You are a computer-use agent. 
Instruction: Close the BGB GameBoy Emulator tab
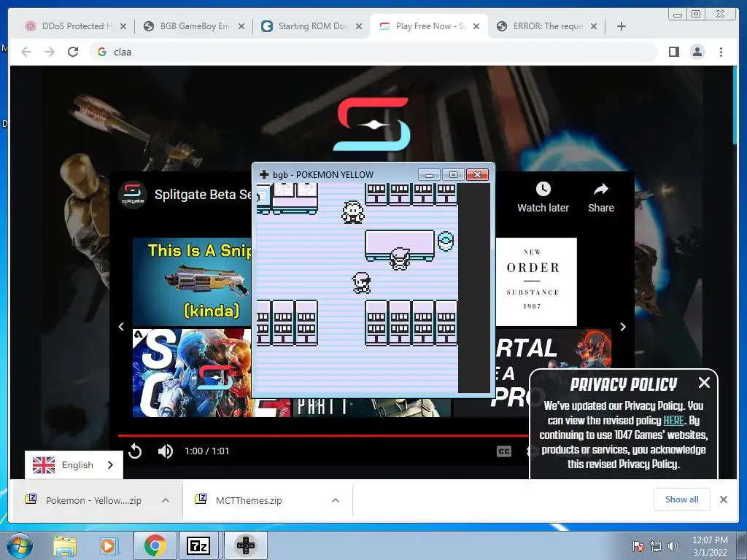[x=241, y=26]
